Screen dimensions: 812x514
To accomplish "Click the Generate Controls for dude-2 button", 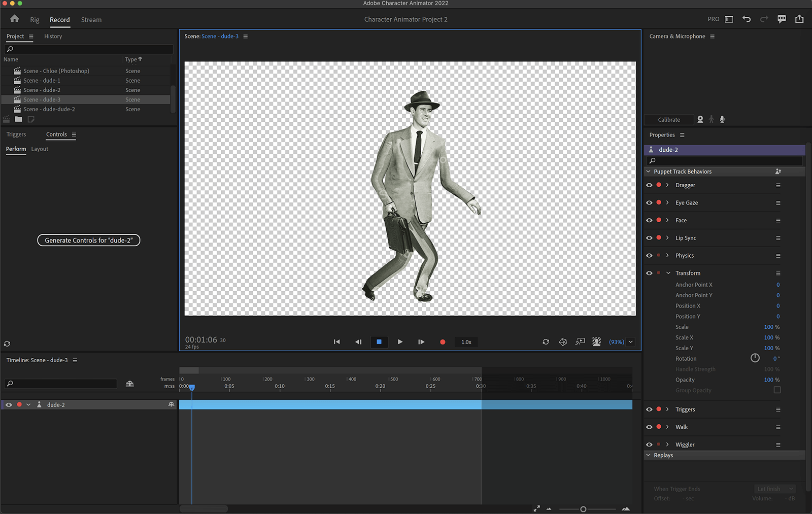I will click(x=88, y=240).
